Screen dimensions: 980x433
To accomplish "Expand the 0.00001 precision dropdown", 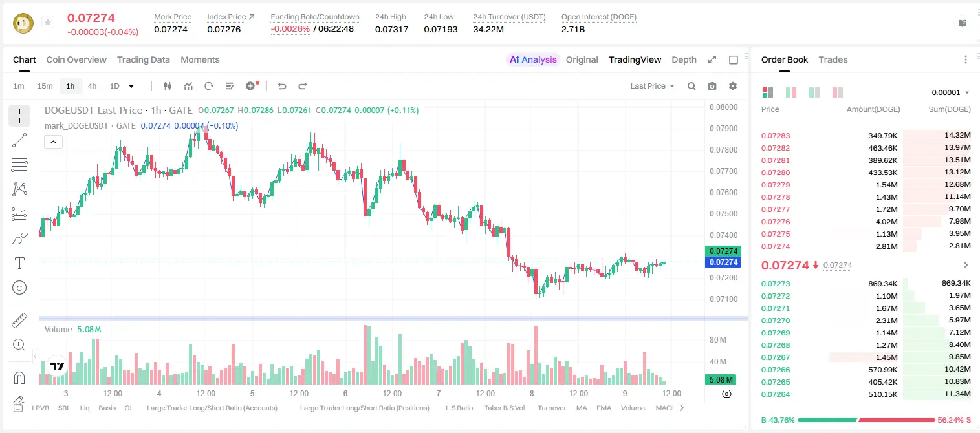I will (x=950, y=92).
